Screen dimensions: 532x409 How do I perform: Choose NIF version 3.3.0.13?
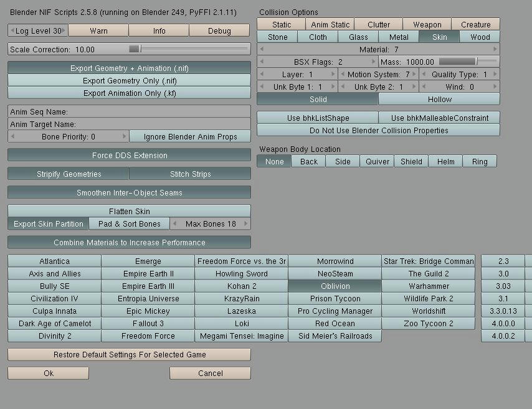[503, 311]
